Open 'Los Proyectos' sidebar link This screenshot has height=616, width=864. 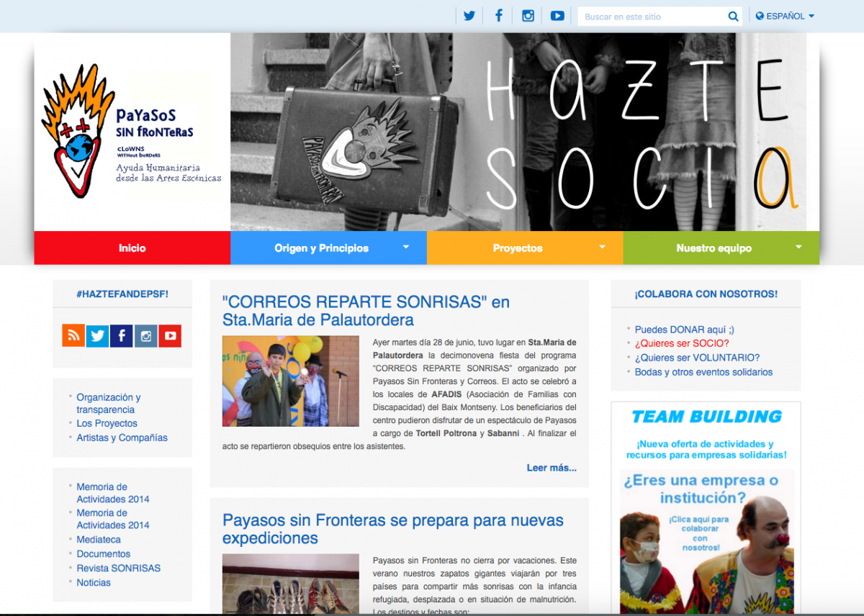(x=107, y=423)
